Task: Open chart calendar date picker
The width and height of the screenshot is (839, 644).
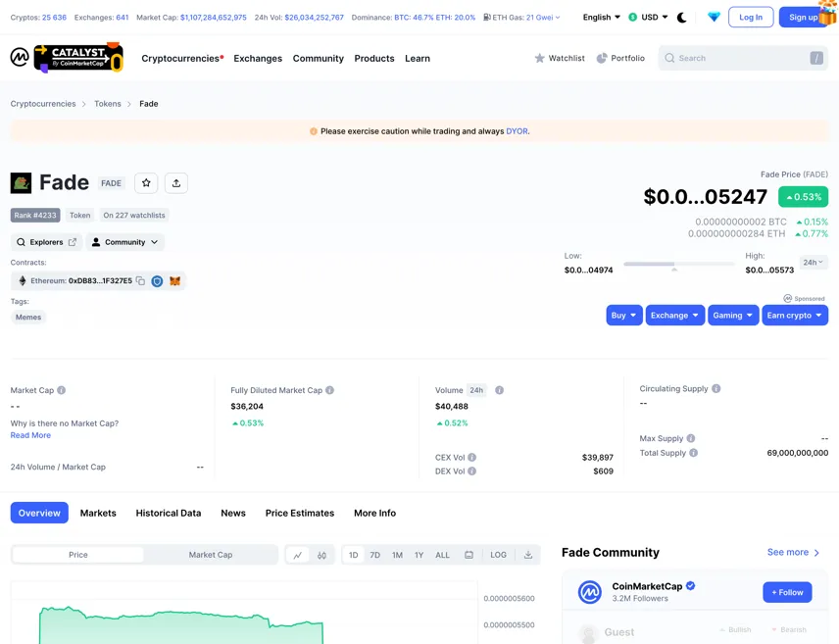Action: (x=469, y=555)
